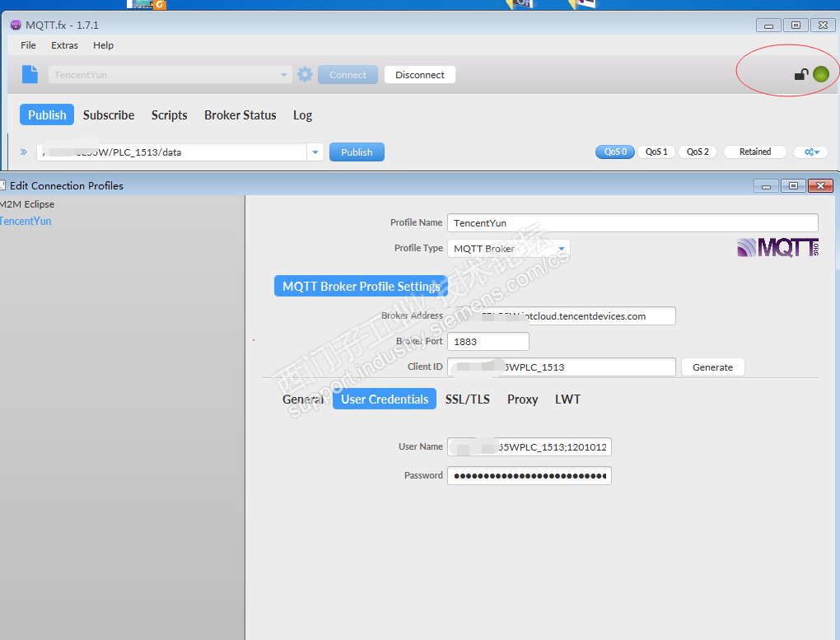840x640 pixels.
Task: Minimize the Edit Connection Profiles window
Action: click(766, 186)
